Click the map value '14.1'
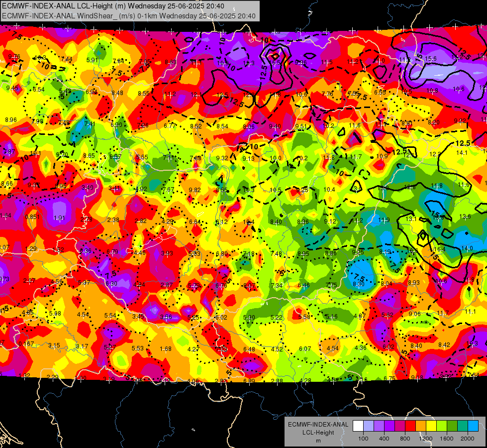The image size is (487, 448). click(x=462, y=152)
